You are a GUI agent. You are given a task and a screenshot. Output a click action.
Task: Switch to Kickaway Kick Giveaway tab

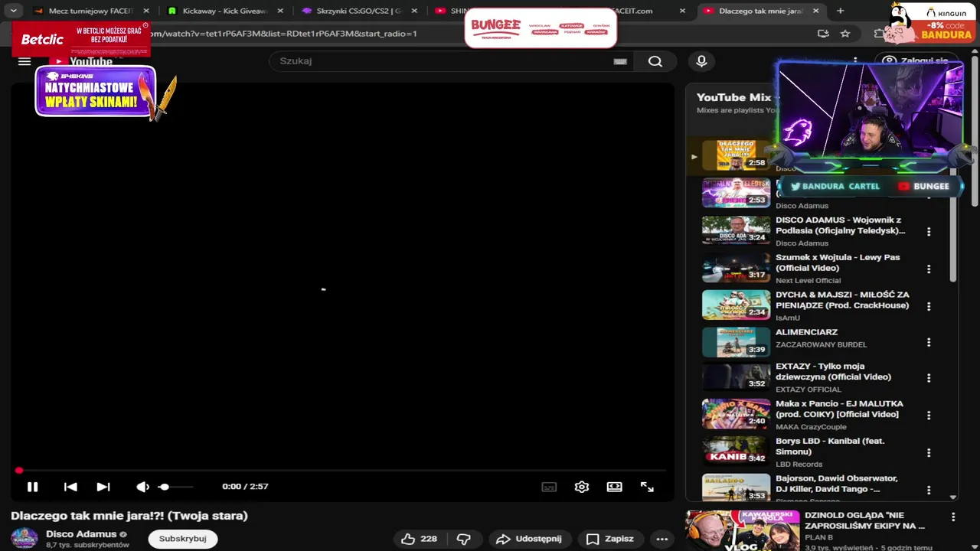225,11
